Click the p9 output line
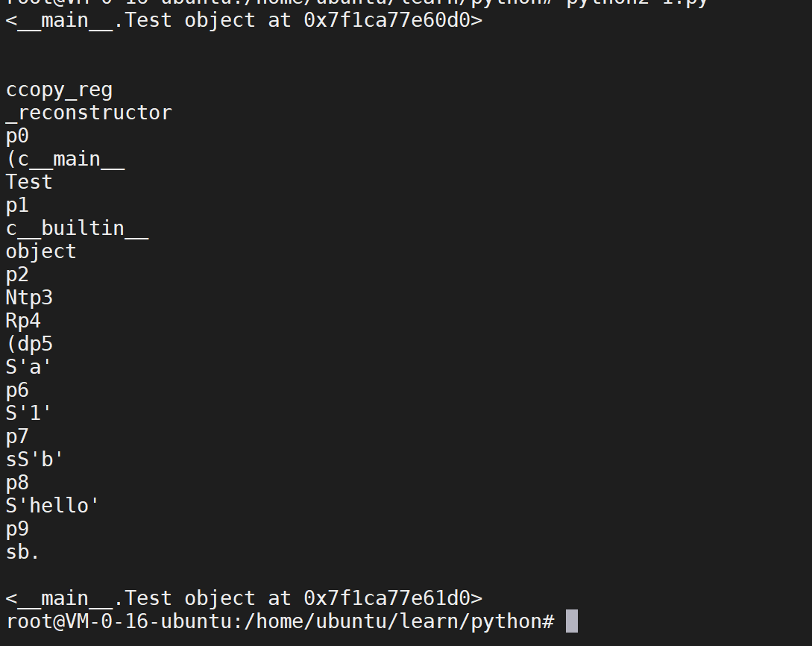The width and height of the screenshot is (812, 646). 17,530
